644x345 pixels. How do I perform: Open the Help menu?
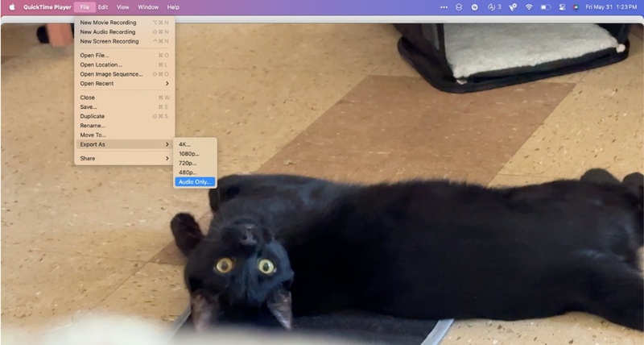173,7
